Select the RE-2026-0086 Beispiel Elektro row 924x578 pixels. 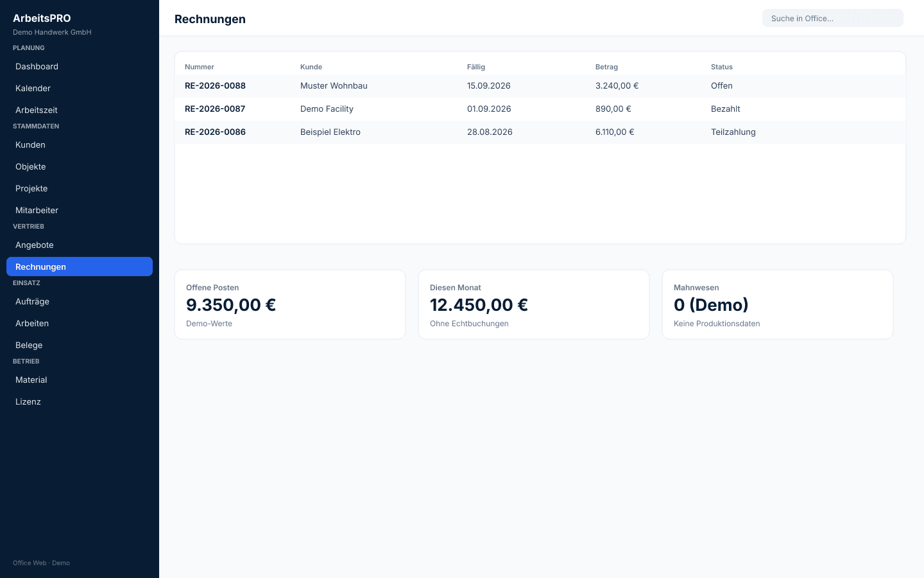coord(540,132)
